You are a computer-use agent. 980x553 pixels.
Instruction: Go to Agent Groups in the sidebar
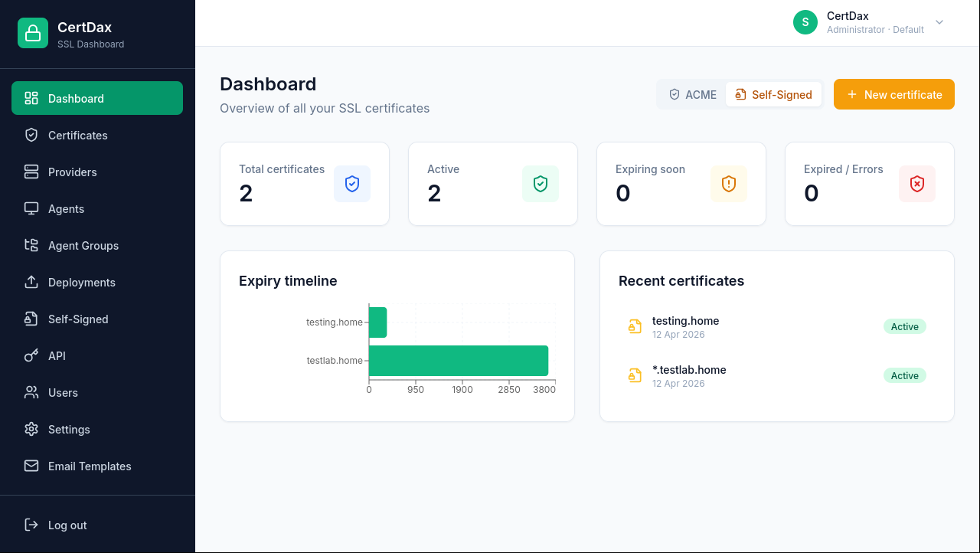83,246
